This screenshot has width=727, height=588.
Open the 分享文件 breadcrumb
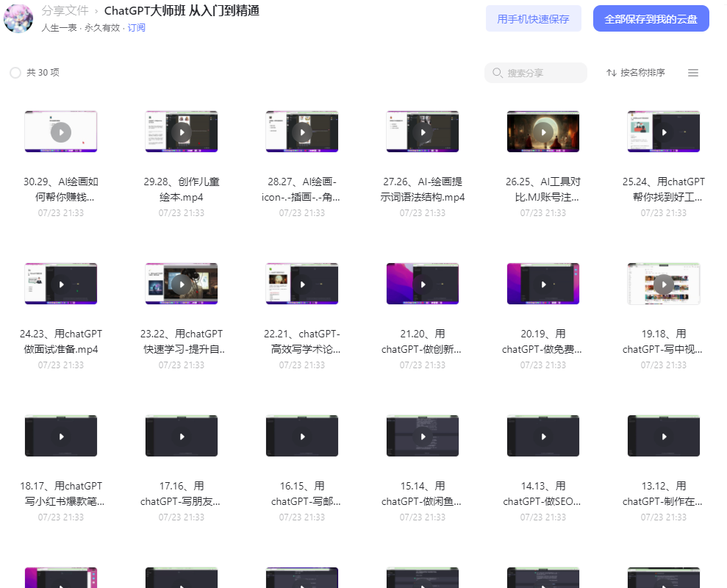click(65, 10)
